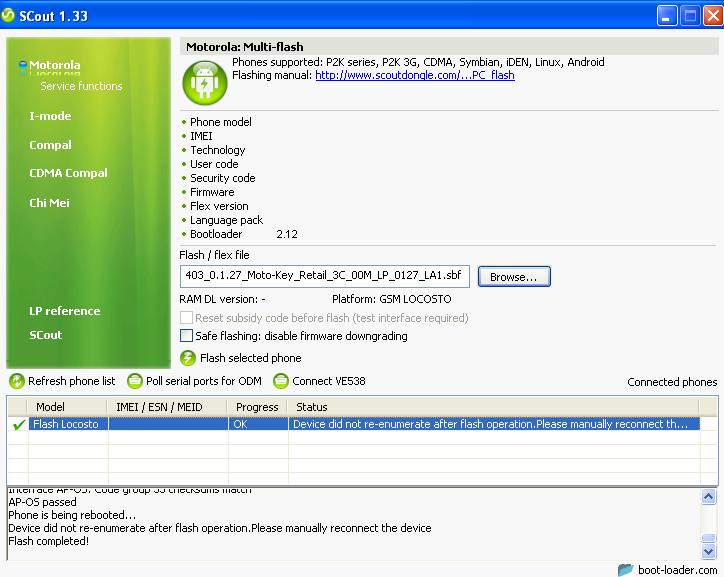Tick the Reset subsidy code before flash checkbox

[x=186, y=318]
